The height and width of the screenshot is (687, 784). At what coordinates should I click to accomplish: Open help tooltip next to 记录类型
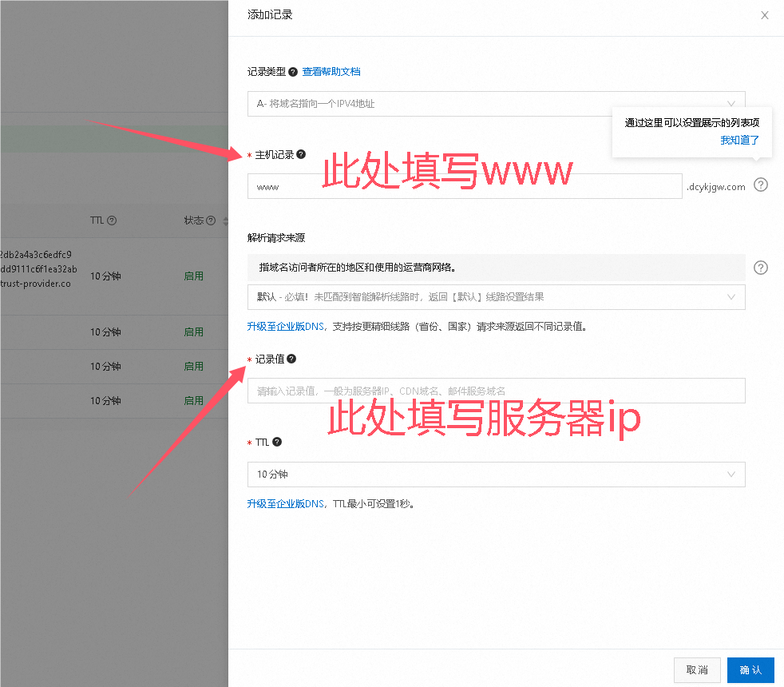(x=293, y=72)
